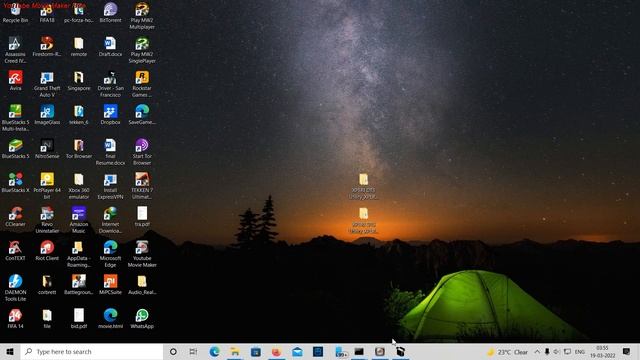Select the Internet Download Manager shortcut
640x360 pixels.
point(110,220)
